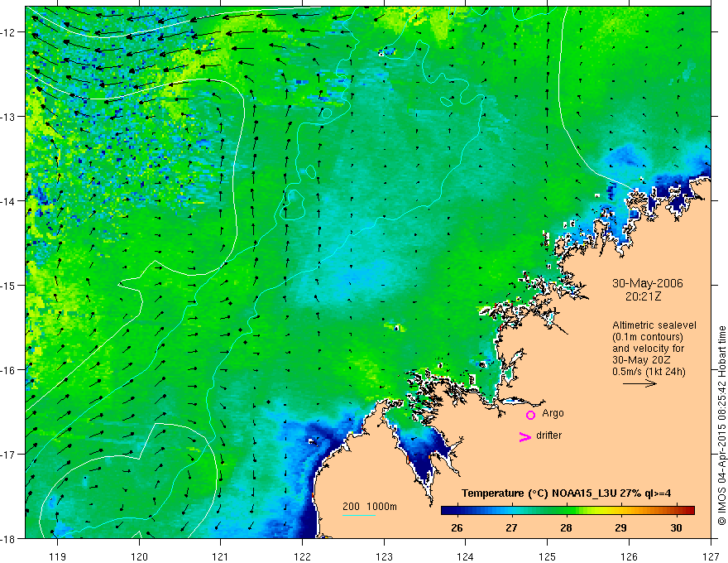728x563 pixels.
Task: Click the color bar value 29
Action: (x=620, y=527)
